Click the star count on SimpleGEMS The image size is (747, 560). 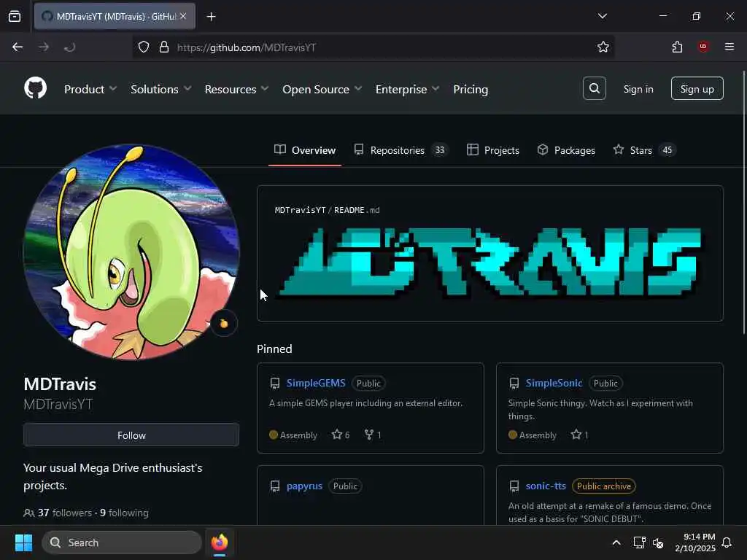pyautogui.click(x=341, y=435)
